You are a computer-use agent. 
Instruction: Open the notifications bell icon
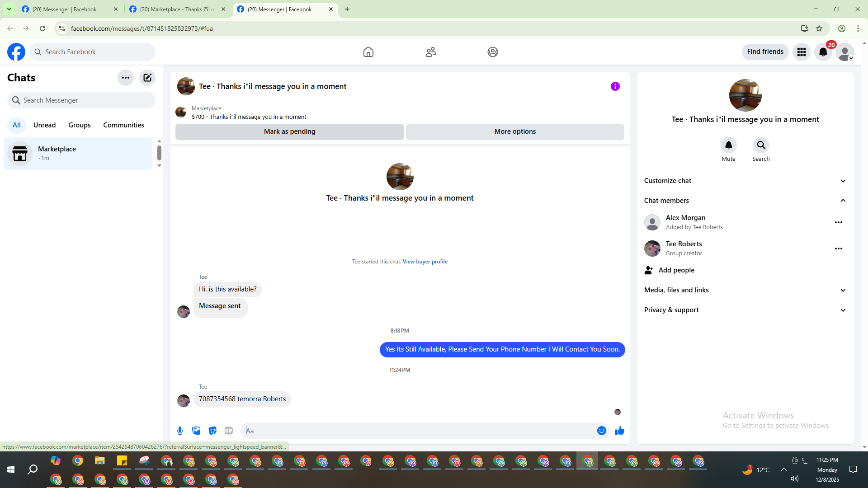(823, 52)
